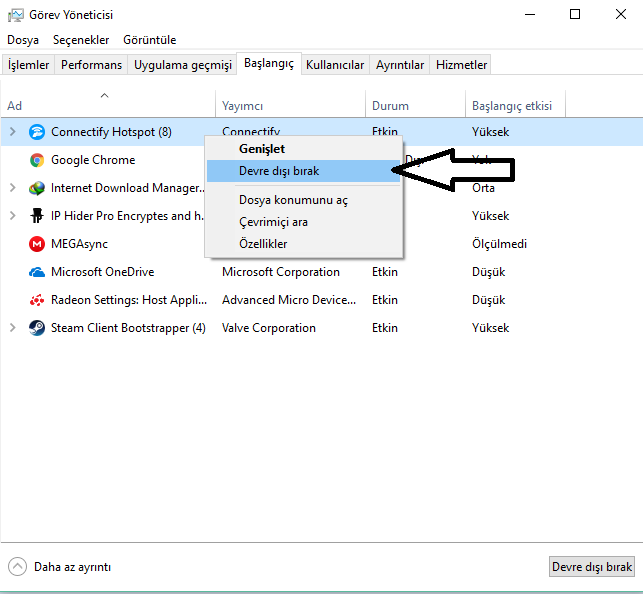Click Etkin status in OneDrive row

385,272
